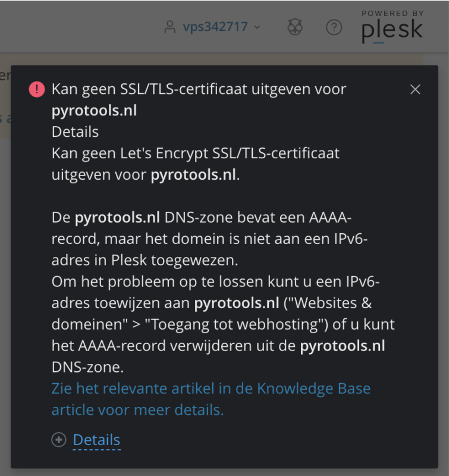The width and height of the screenshot is (449, 476).
Task: Open the help question mark icon
Action: pyautogui.click(x=334, y=27)
